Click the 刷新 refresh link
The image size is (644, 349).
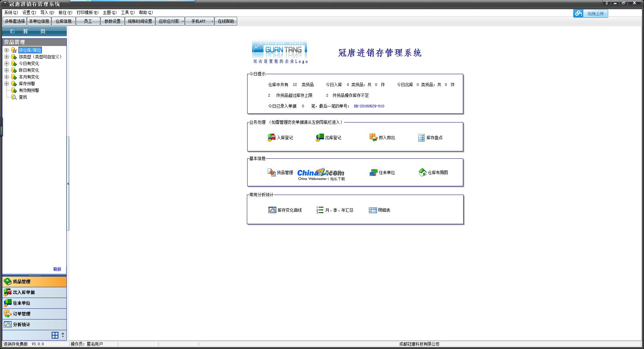[x=57, y=269]
